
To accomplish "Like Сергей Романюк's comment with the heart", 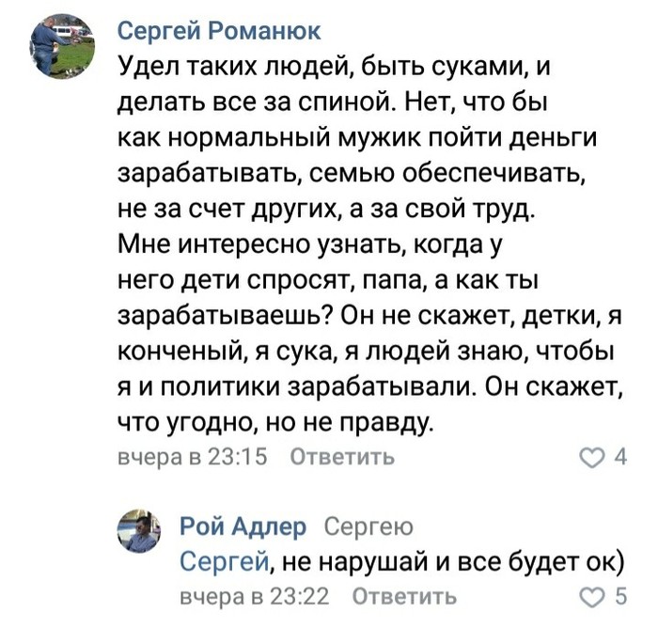I will [x=594, y=458].
